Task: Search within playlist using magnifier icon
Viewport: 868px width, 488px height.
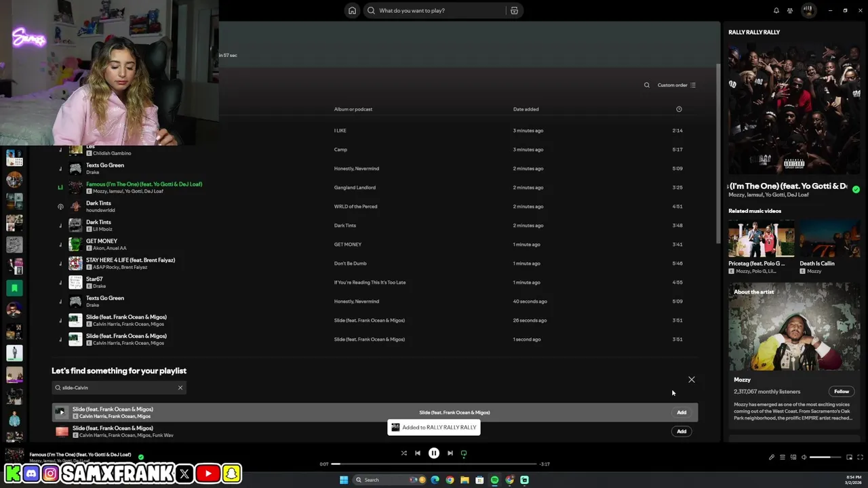Action: coord(647,85)
